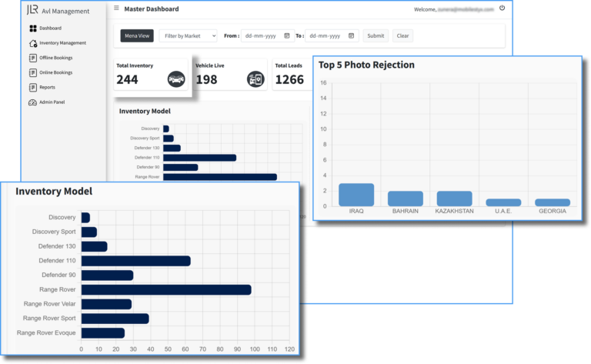Viewport: 591px width, 364px height.
Task: Click the JLR Avl Management logo
Action: pos(58,11)
